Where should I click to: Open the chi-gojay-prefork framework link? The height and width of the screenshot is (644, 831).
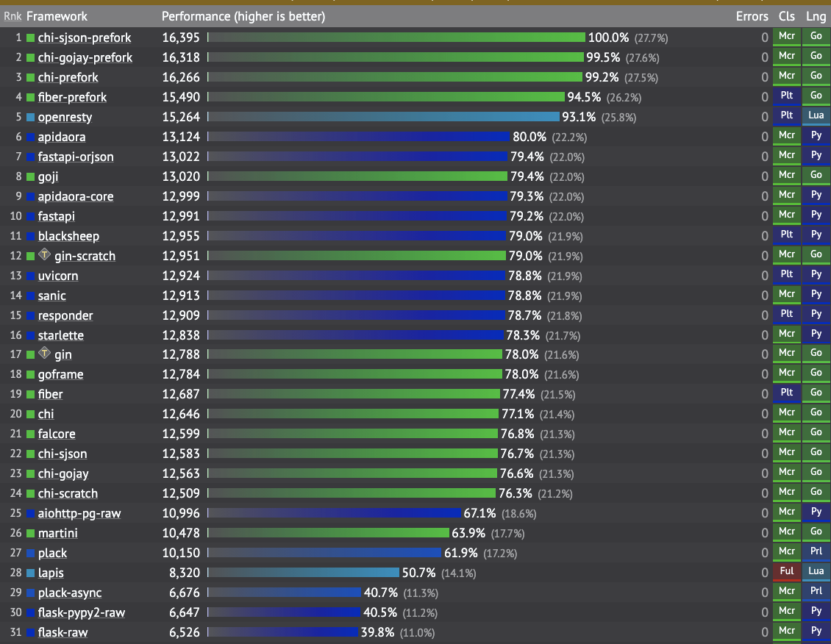pos(85,58)
